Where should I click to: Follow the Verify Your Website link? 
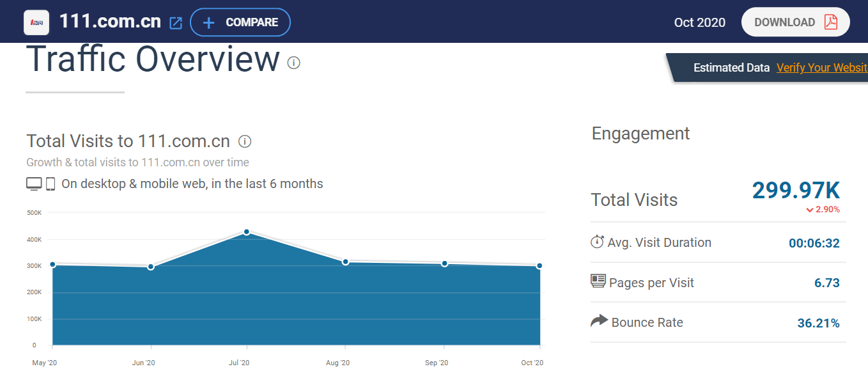(822, 68)
